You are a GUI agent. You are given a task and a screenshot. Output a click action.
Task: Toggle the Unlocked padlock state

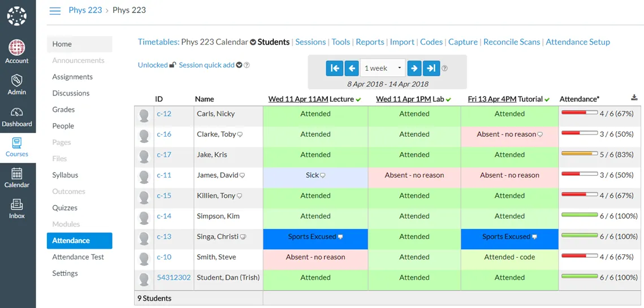point(173,65)
